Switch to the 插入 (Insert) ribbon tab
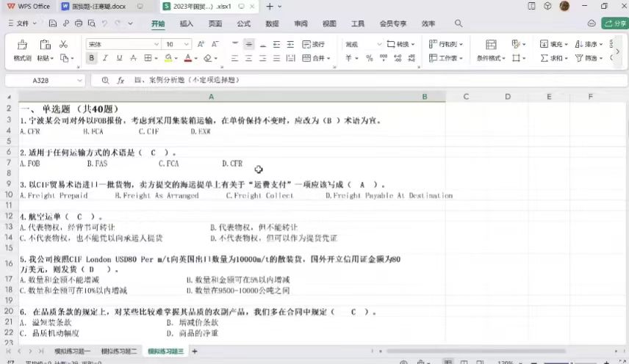Viewport: 629px width, 364px height. coord(187,23)
